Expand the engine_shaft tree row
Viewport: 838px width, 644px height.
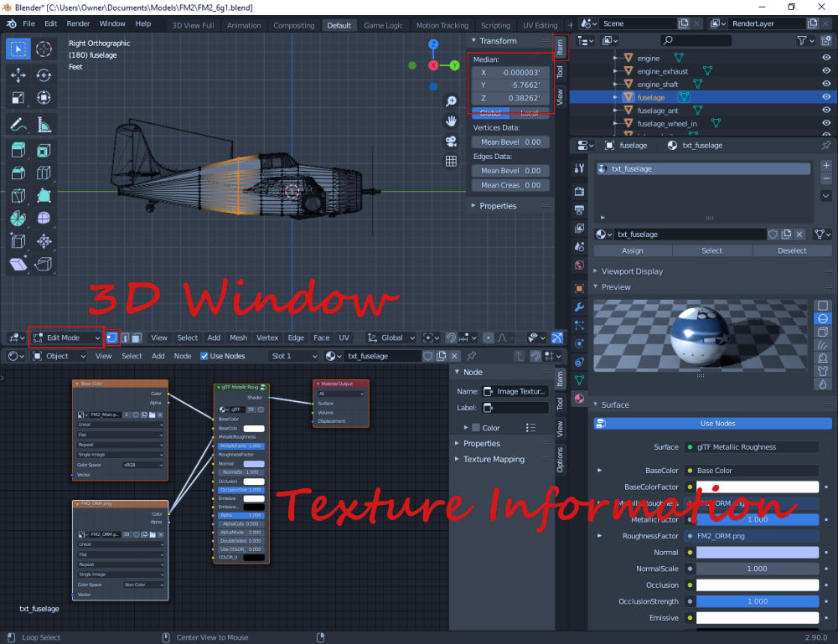(615, 84)
